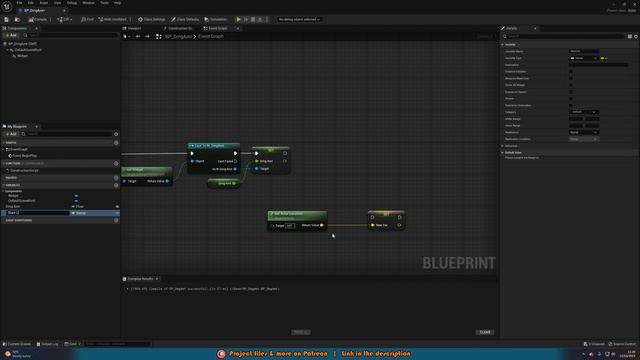Image resolution: width=640 pixels, height=360 pixels.
Task: Add new graph with Graphs plus icon
Action: point(116,143)
